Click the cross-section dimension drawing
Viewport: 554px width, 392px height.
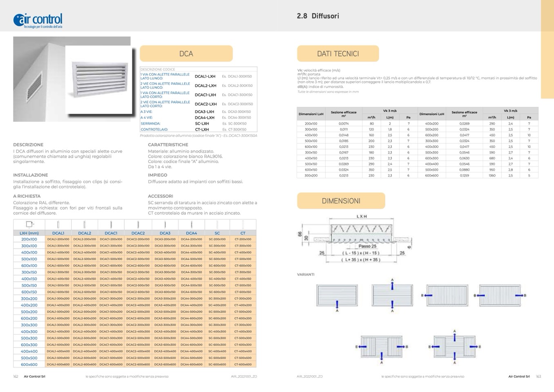click(362, 238)
